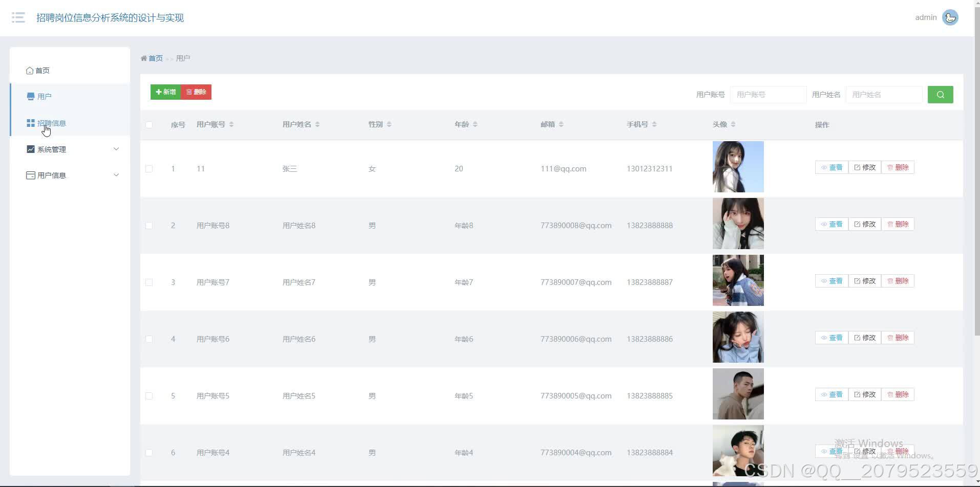The width and height of the screenshot is (980, 487).
Task: Delete the 用户账号5 row
Action: click(x=898, y=394)
